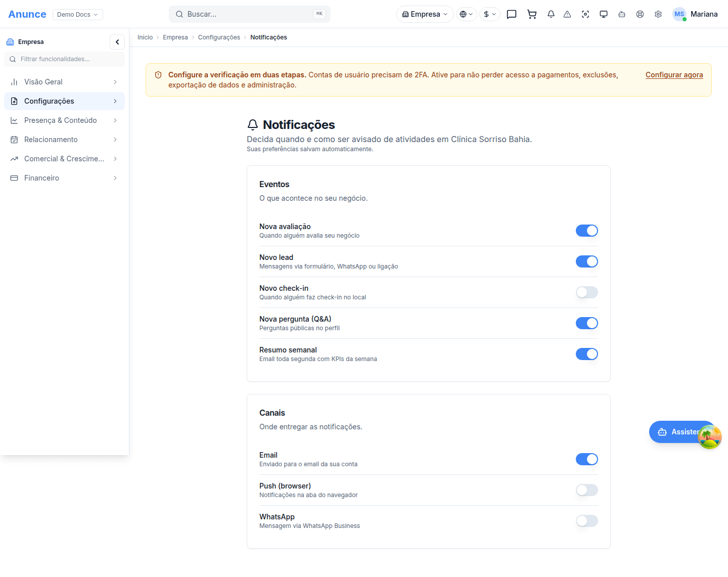Turn on the WhatsApp channel toggle
This screenshot has width=728, height=577.
(x=587, y=521)
